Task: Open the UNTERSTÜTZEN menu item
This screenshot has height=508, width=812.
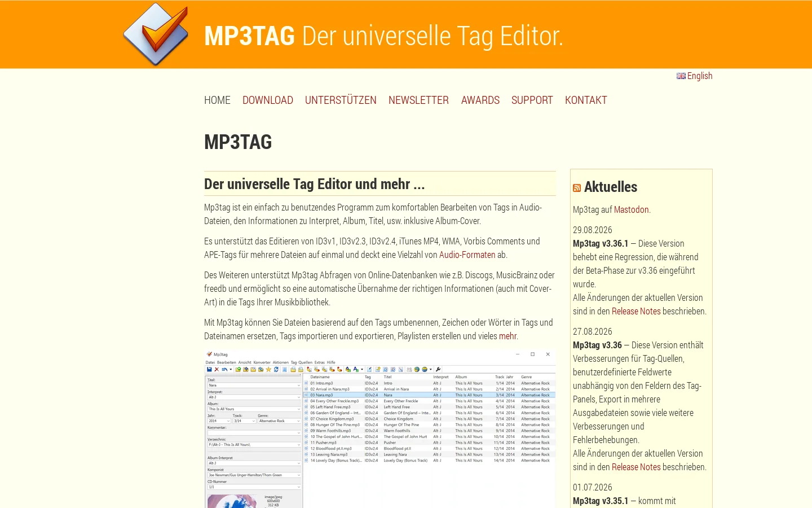Action: [341, 100]
